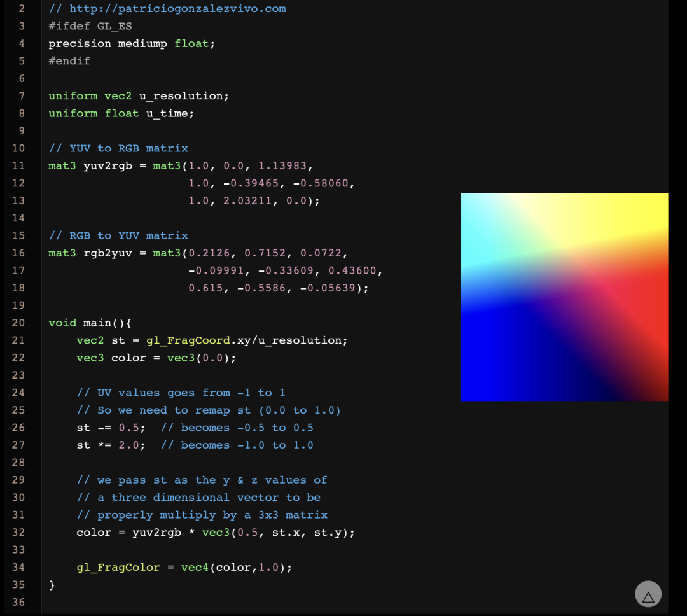
Task: Click the YUV to RGB matrix comment
Action: [x=118, y=148]
